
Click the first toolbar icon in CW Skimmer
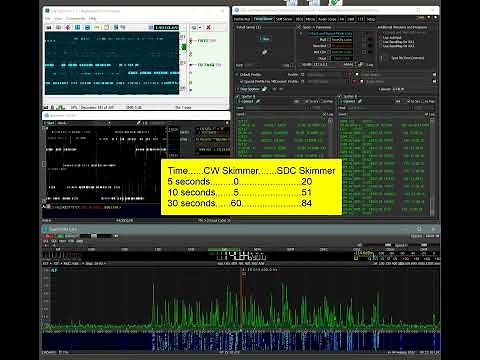point(49,27)
